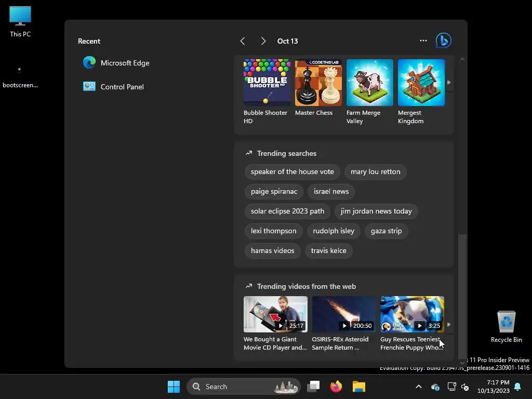Search 'mary lou retton' trending chip
This screenshot has height=399, width=532.
pyautogui.click(x=375, y=171)
